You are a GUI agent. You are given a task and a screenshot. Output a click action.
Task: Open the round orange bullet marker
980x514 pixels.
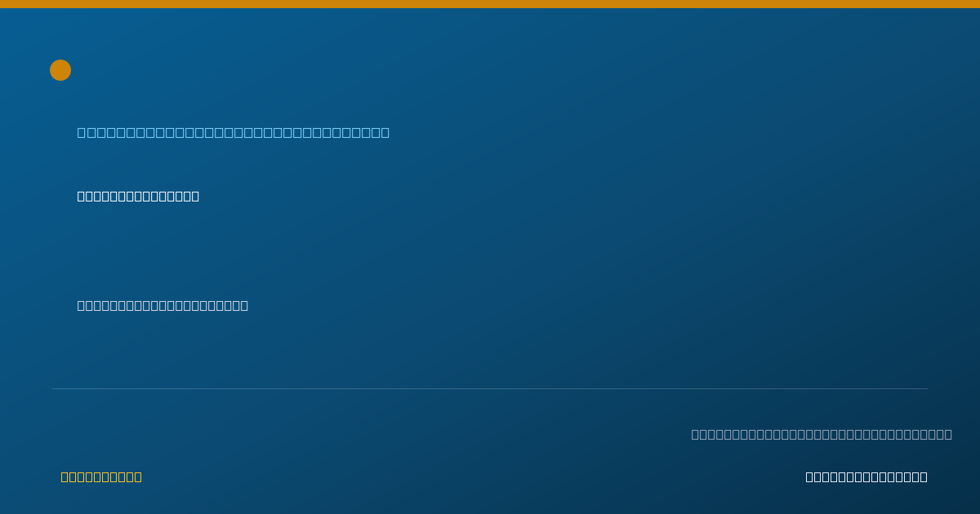click(x=60, y=70)
